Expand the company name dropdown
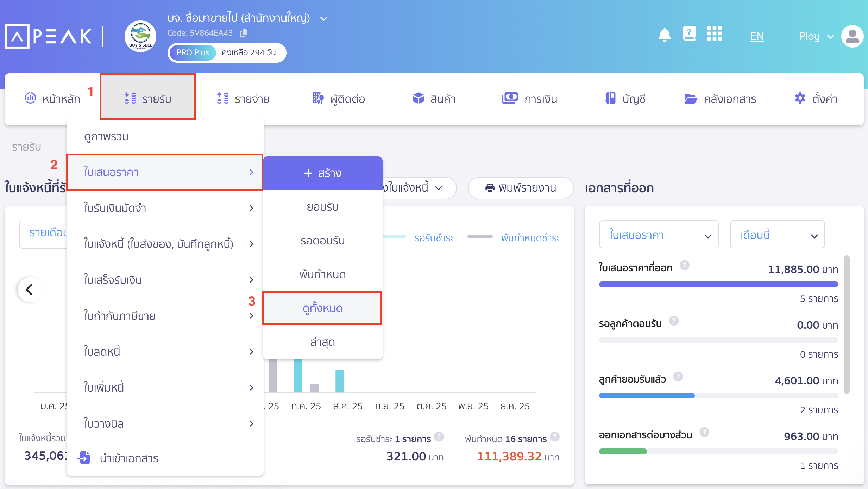This screenshot has height=489, width=868. click(324, 19)
